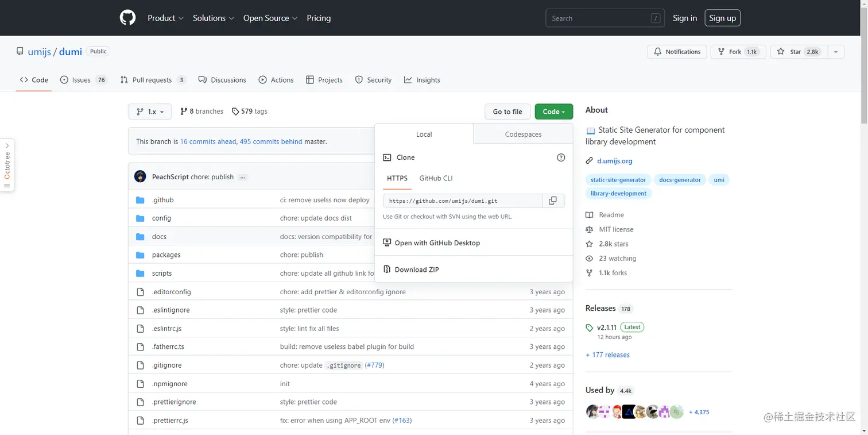This screenshot has width=868, height=435.
Task: Select the Local tab in clone popup
Action: point(424,134)
